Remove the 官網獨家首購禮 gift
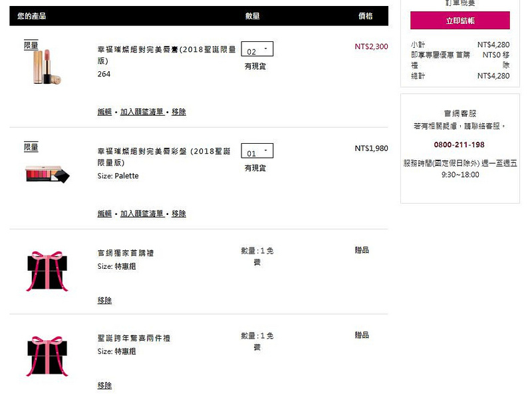 click(104, 300)
